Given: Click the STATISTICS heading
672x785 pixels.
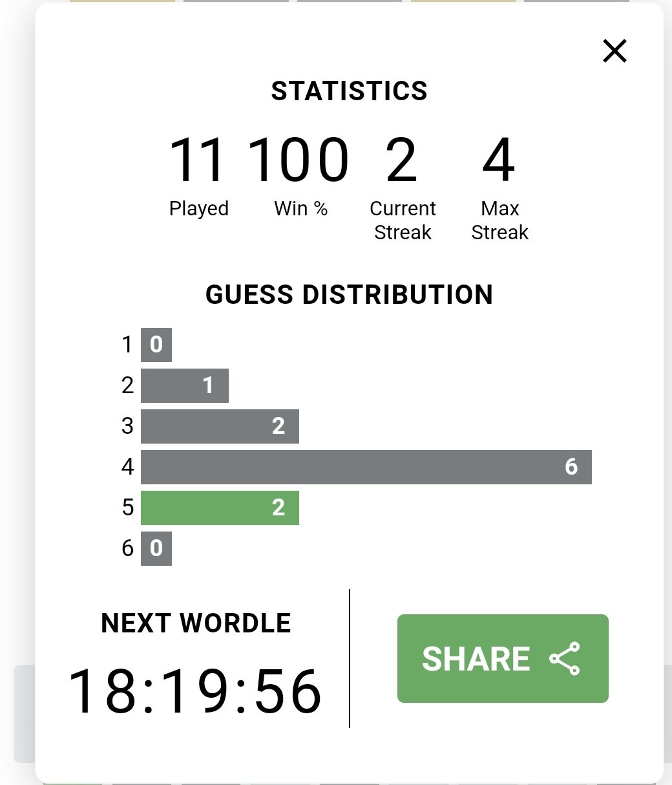Looking at the screenshot, I should (349, 91).
